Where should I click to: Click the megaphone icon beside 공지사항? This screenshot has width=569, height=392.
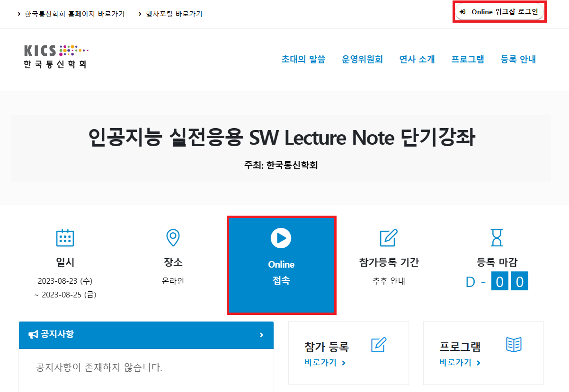click(x=33, y=335)
